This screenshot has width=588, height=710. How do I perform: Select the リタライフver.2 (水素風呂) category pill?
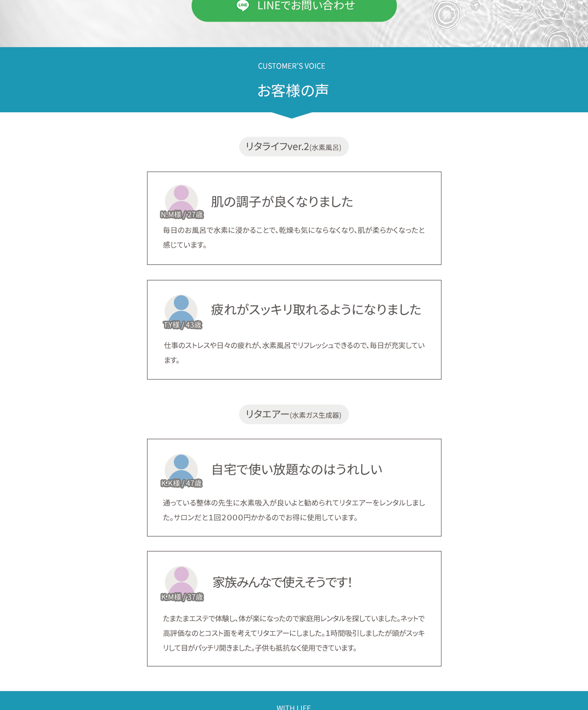tap(294, 147)
